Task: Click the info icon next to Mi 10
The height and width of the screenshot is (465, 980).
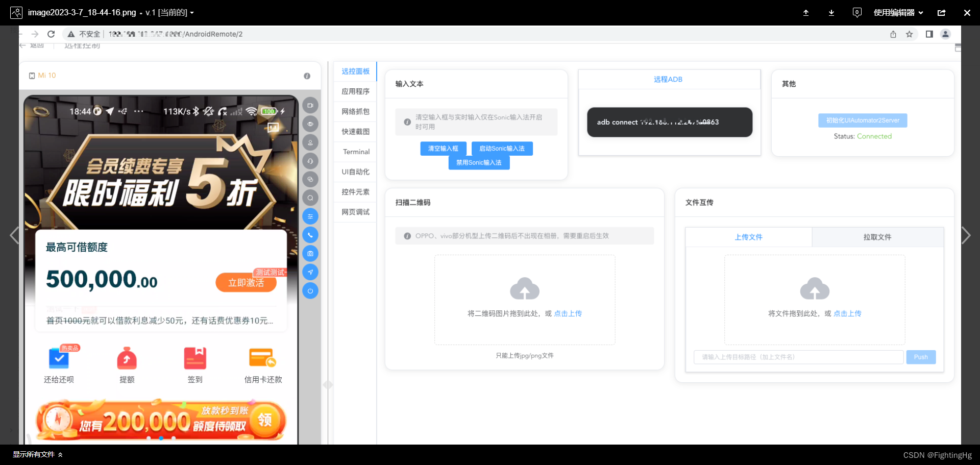Action: point(307,76)
